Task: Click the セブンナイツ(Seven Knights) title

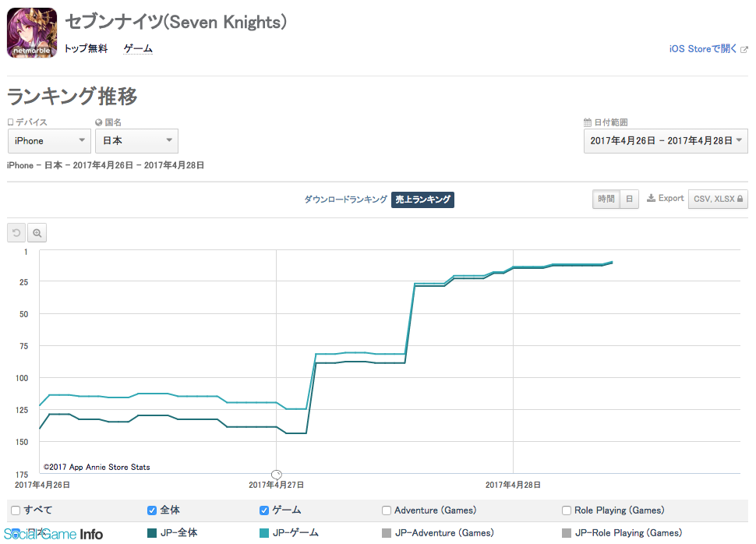Action: pos(175,22)
